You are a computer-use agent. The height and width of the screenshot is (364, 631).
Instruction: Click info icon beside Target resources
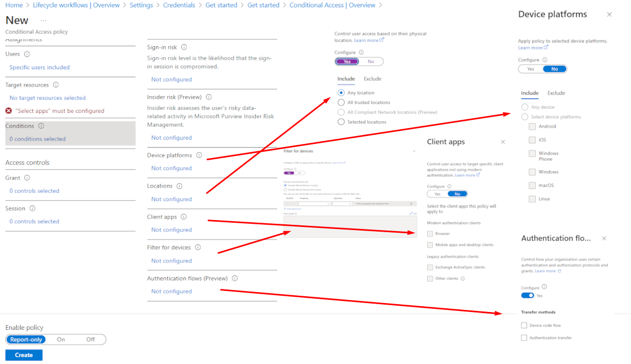(x=56, y=85)
